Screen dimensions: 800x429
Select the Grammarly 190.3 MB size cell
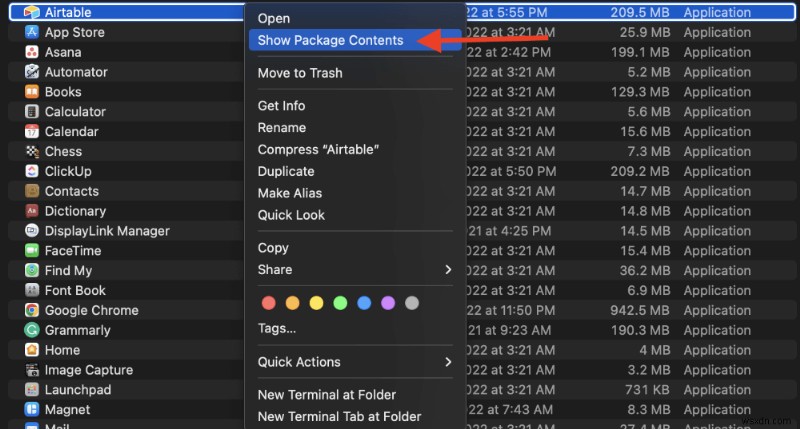click(640, 331)
